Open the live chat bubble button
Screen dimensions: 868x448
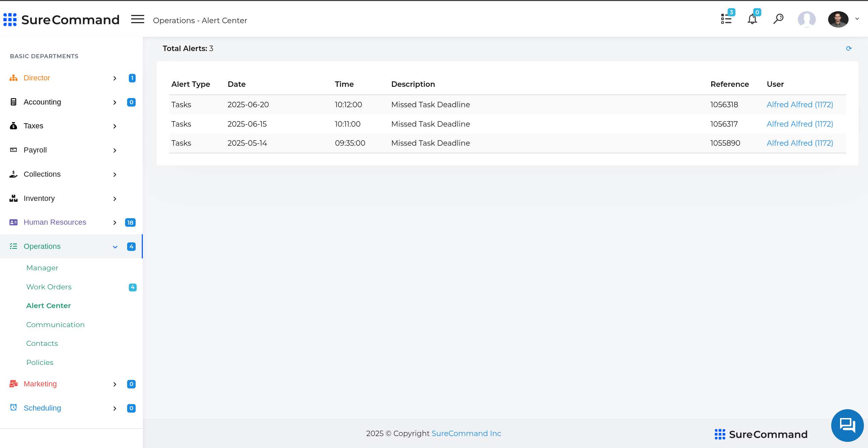click(847, 425)
